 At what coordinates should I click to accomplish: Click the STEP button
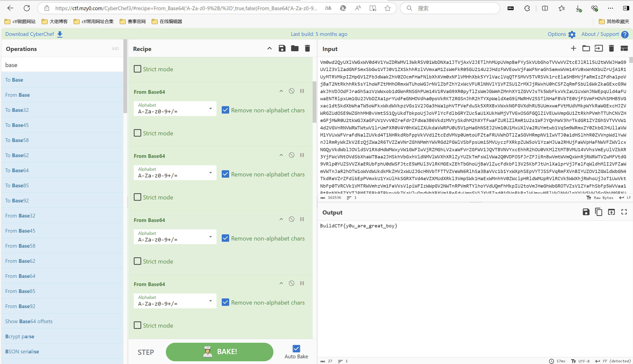(x=146, y=352)
